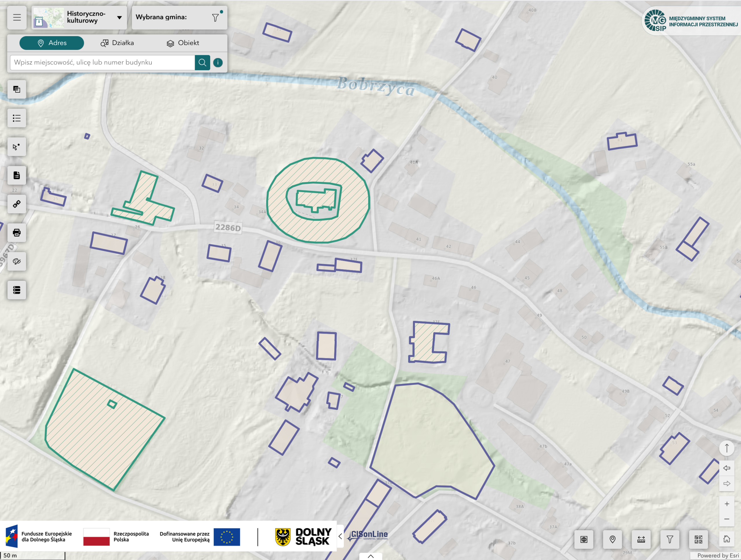Open the map layers overlay tool
Viewport: 741px width, 560px height.
(x=17, y=89)
